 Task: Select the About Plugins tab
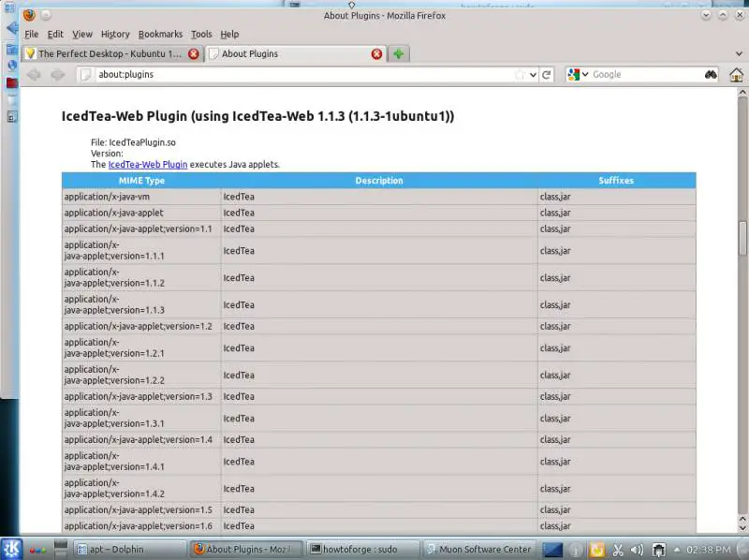click(295, 54)
